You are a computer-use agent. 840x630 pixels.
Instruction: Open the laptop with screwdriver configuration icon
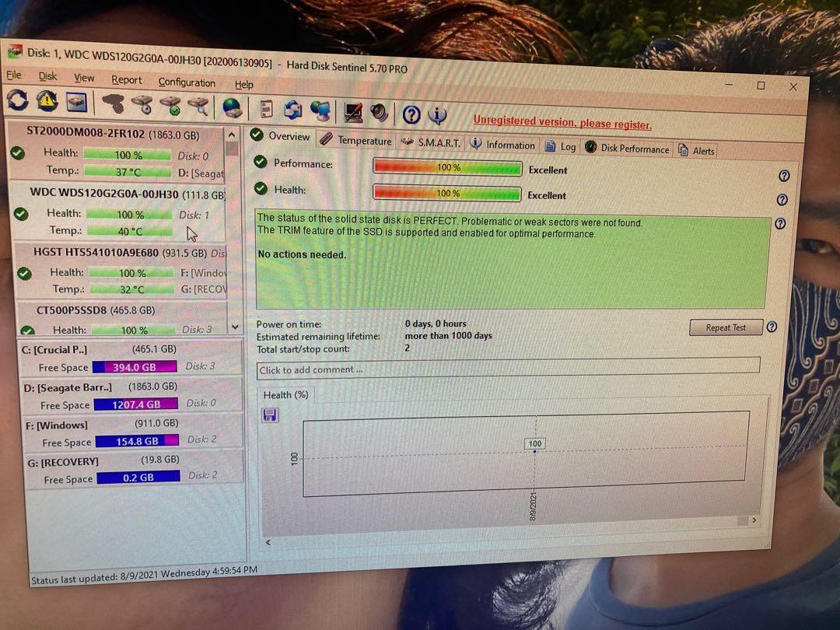pos(353,112)
